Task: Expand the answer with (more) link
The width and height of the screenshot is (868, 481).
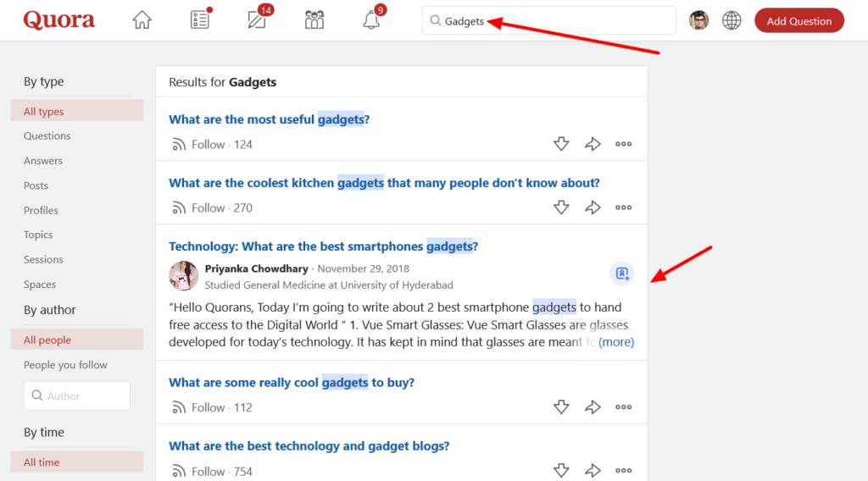Action: (616, 342)
